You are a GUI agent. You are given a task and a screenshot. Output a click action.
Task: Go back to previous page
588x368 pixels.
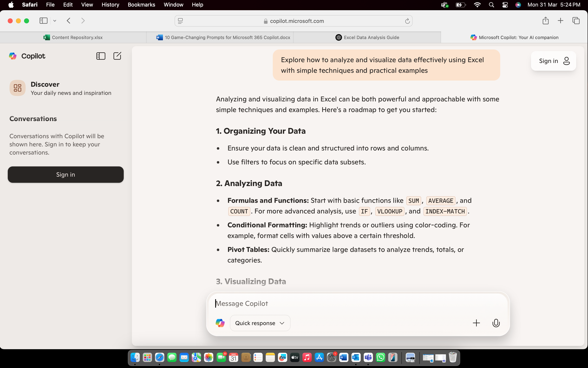(x=69, y=21)
